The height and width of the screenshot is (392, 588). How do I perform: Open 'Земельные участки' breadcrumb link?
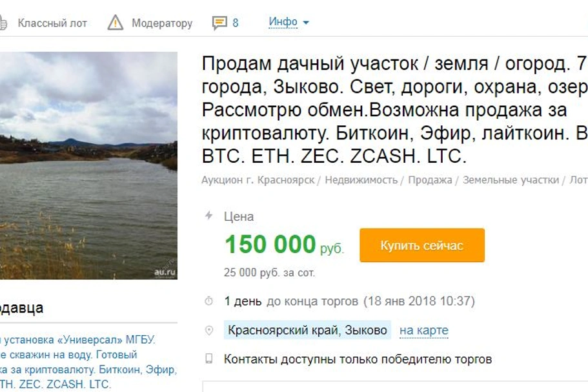pos(511,180)
